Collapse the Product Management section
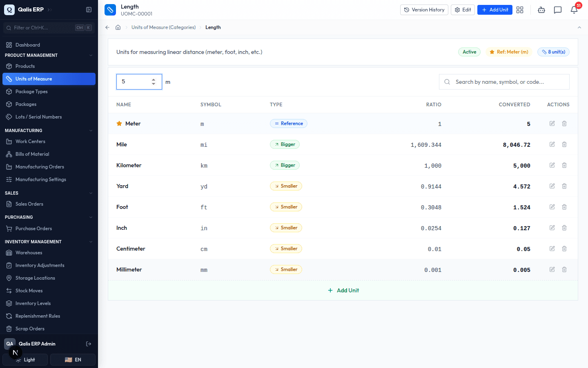588x368 pixels. point(91,55)
